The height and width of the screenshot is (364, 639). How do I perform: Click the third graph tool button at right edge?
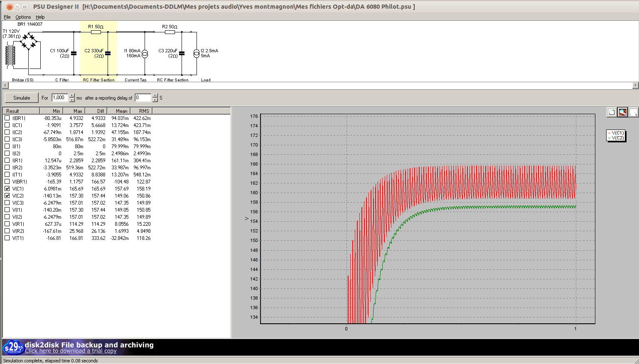pos(633,112)
